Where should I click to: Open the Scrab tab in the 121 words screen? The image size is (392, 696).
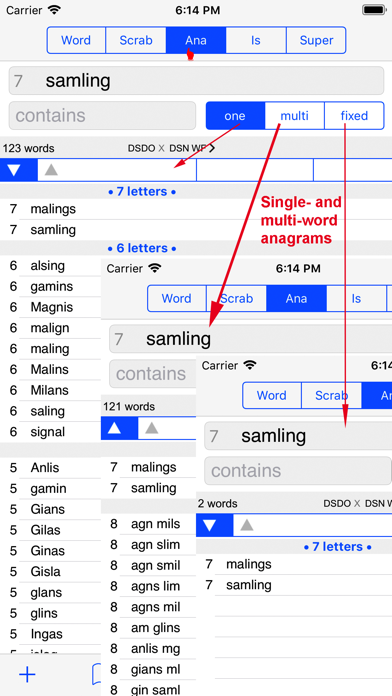tap(237, 298)
